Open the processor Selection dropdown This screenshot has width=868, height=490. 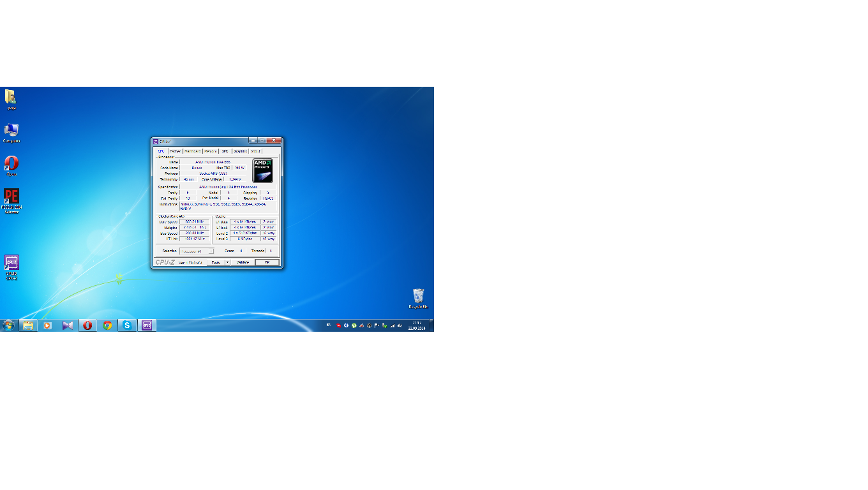[x=197, y=251]
